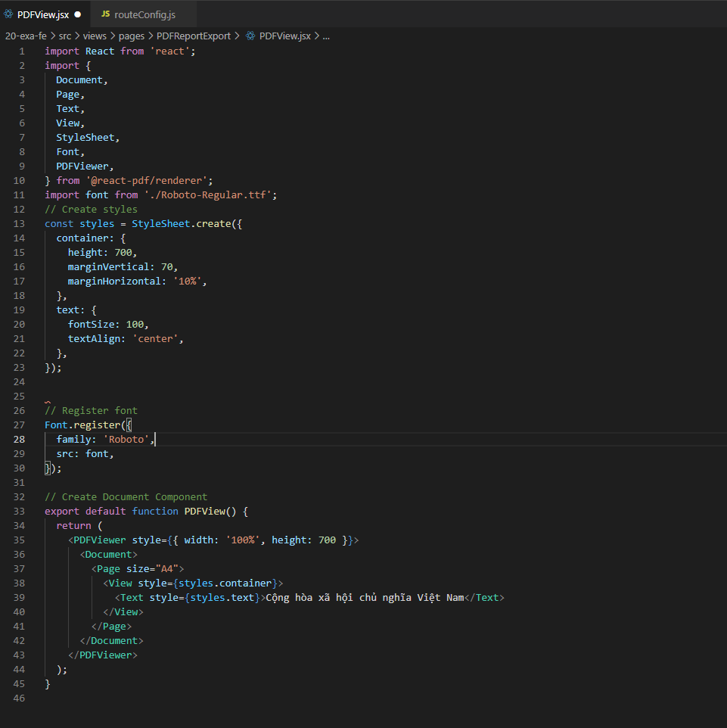Expand the trailing '...' symbol breadcrumb
This screenshot has width=727, height=728.
click(325, 36)
